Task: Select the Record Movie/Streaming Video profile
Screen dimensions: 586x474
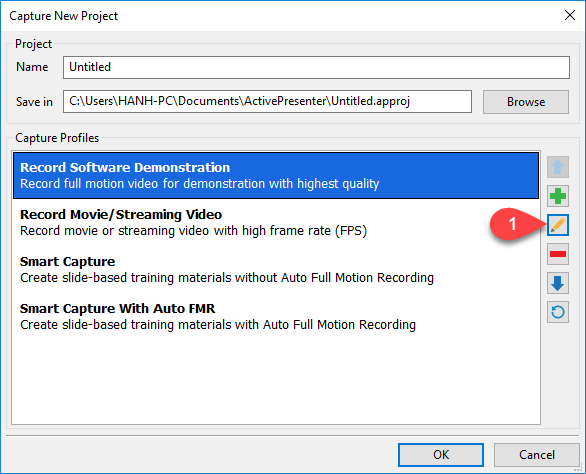Action: (x=276, y=222)
